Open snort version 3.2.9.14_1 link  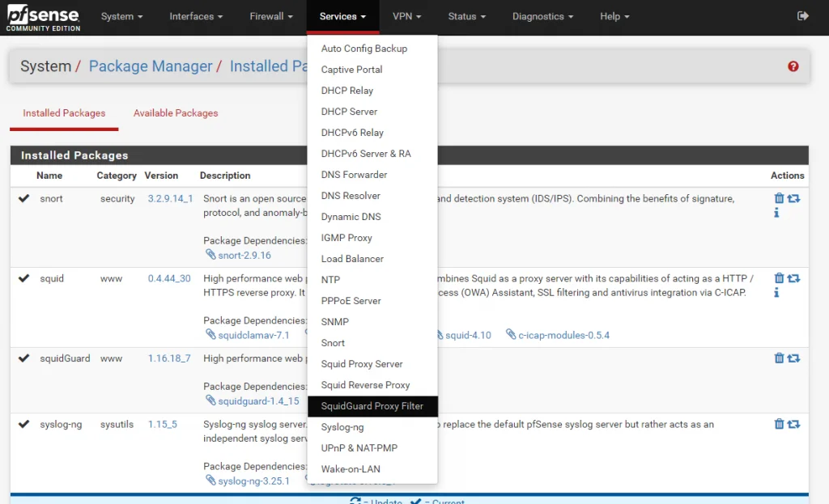170,199
